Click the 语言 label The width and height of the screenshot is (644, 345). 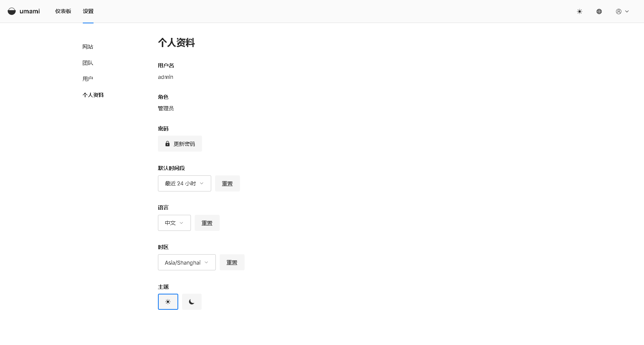tap(163, 208)
